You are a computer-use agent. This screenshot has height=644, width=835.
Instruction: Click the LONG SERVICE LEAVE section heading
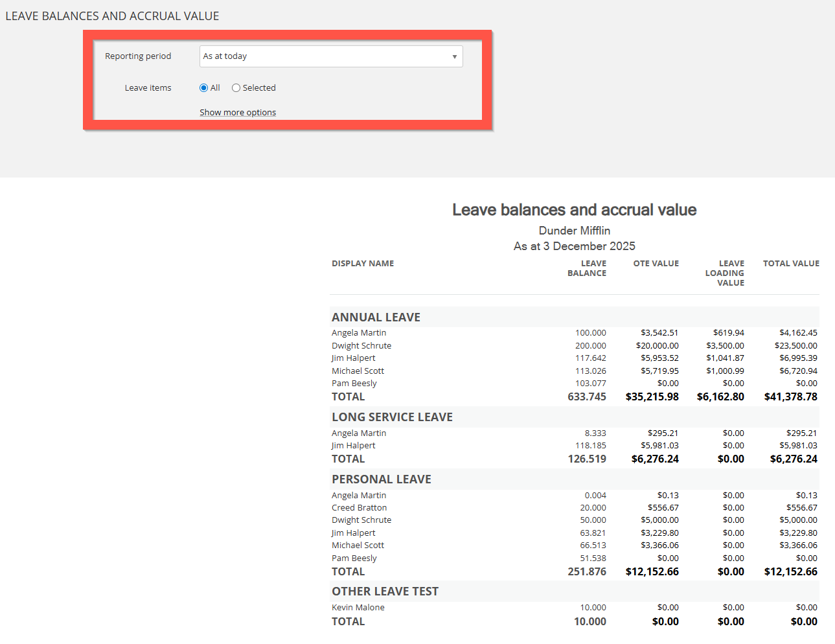392,417
